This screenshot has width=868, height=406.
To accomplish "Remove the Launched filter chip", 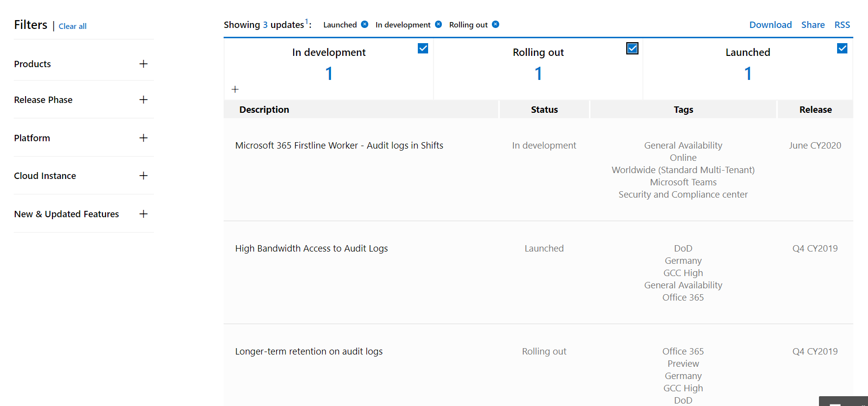I will tap(364, 25).
